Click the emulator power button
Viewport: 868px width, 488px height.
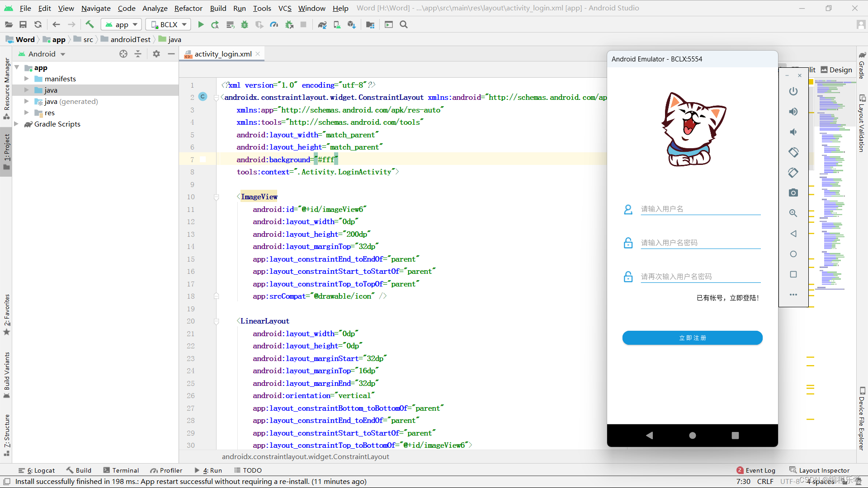tap(793, 91)
